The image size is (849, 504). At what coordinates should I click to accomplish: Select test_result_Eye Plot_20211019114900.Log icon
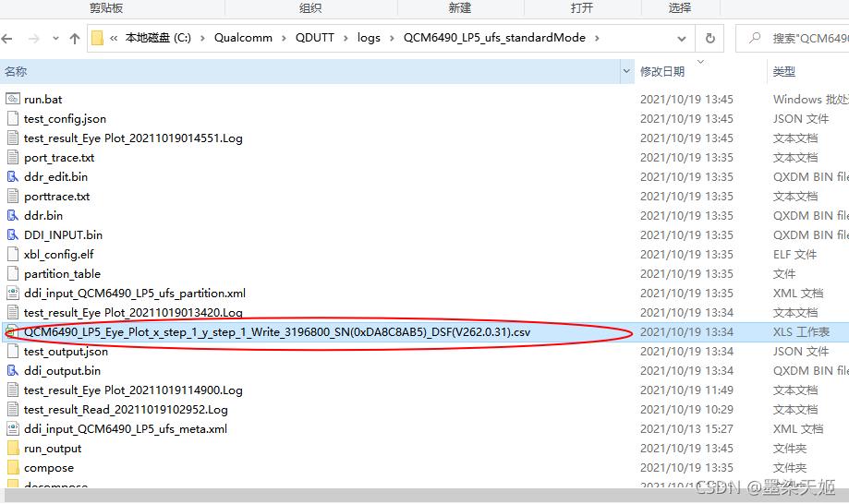click(x=13, y=390)
